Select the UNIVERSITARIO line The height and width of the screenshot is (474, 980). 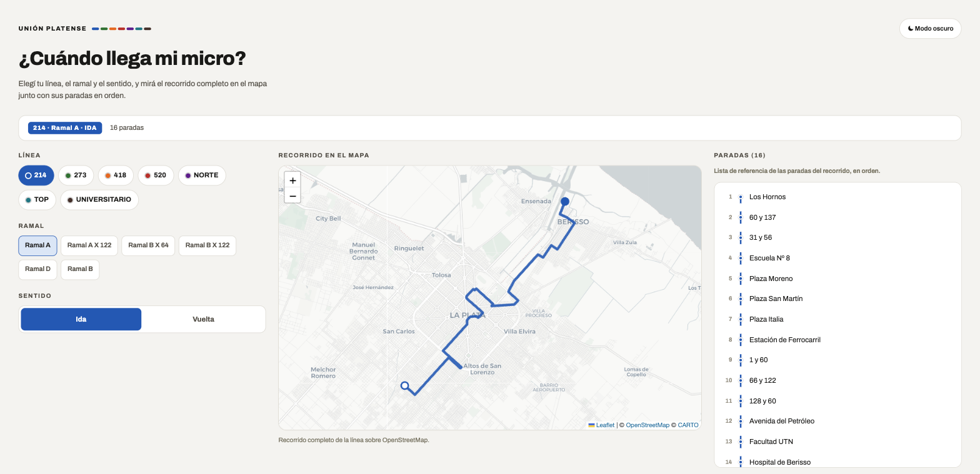pos(99,200)
